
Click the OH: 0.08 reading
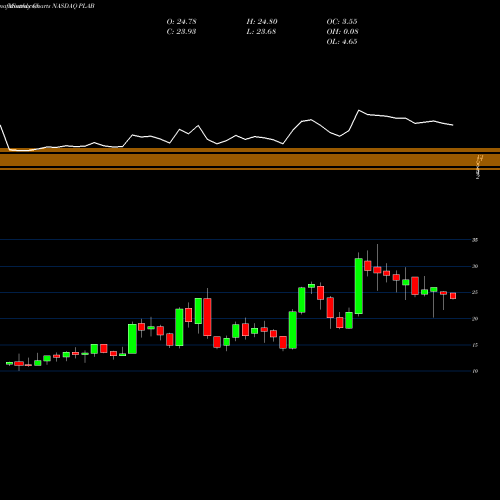tap(342, 31)
